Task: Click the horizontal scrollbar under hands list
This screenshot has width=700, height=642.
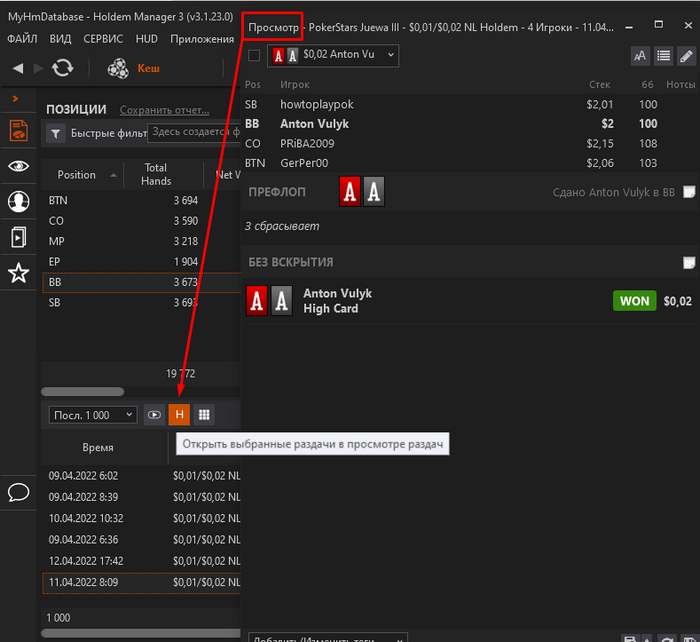Action: pos(141,633)
